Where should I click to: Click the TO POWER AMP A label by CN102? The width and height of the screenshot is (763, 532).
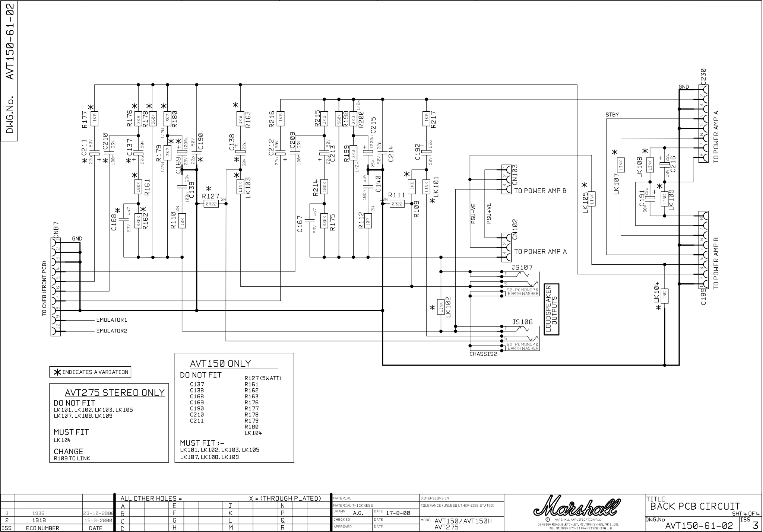coord(541,251)
